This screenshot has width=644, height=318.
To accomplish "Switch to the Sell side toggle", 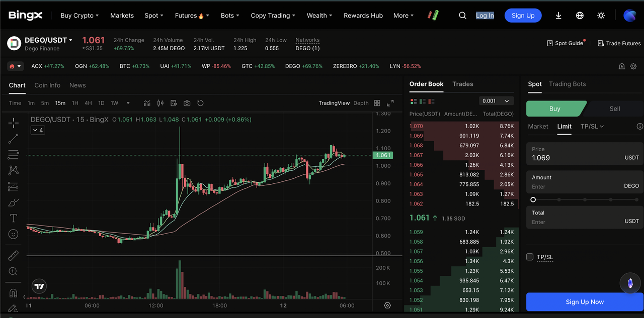I will coord(614,109).
